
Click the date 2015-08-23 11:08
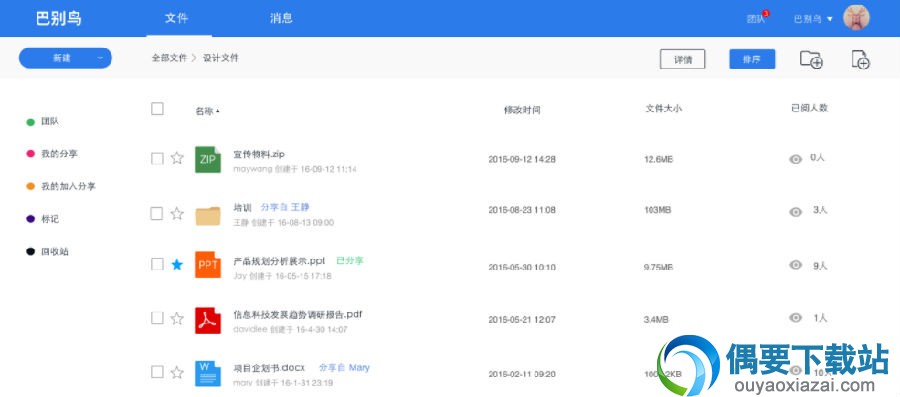(522, 210)
